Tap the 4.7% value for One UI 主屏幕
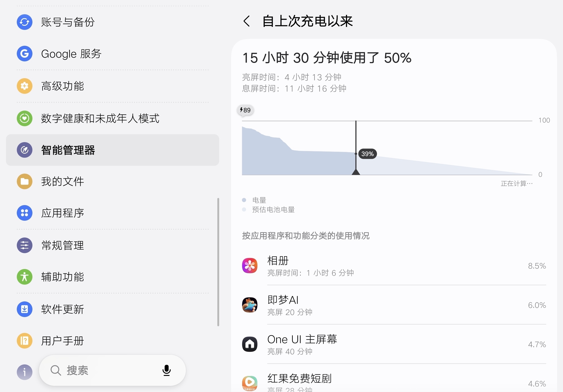Image resolution: width=563 pixels, height=392 pixels. (x=537, y=344)
